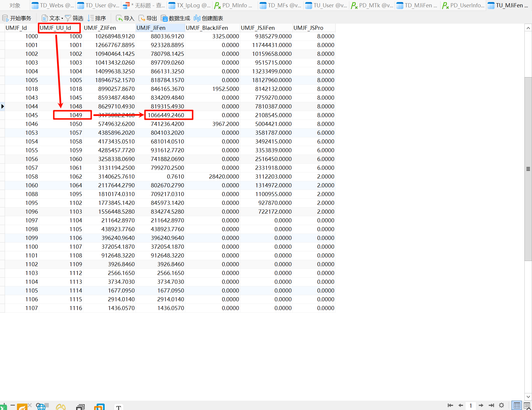Viewport: 532px width, 410px height.
Task: Go to the first page of records
Action: [450, 405]
